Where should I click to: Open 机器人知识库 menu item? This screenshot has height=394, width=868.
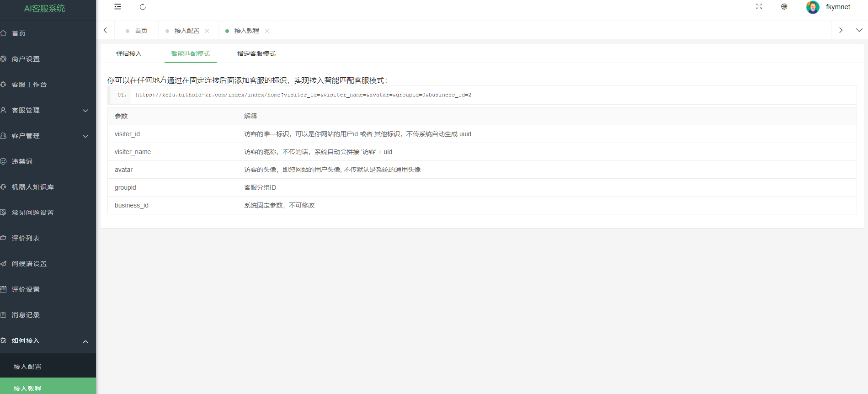tap(48, 187)
